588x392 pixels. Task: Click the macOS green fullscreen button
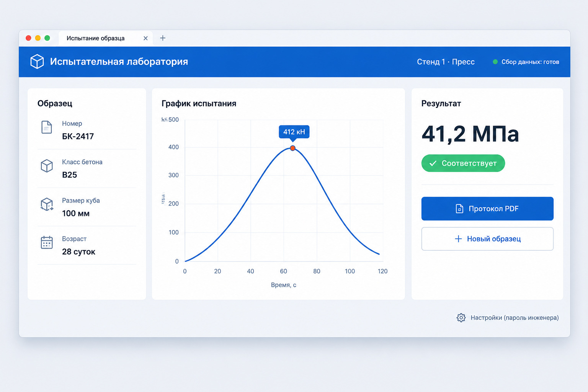(x=47, y=38)
